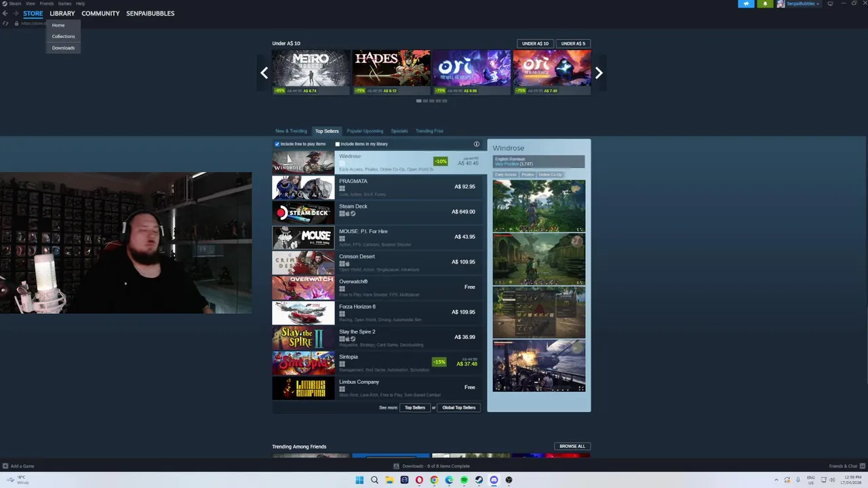This screenshot has height=488, width=868.
Task: Open Chrome from the taskbar
Action: click(434, 480)
